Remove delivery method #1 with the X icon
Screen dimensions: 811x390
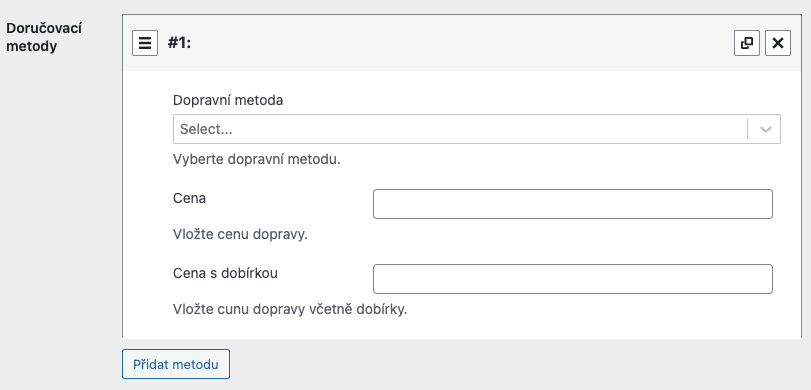pos(778,43)
